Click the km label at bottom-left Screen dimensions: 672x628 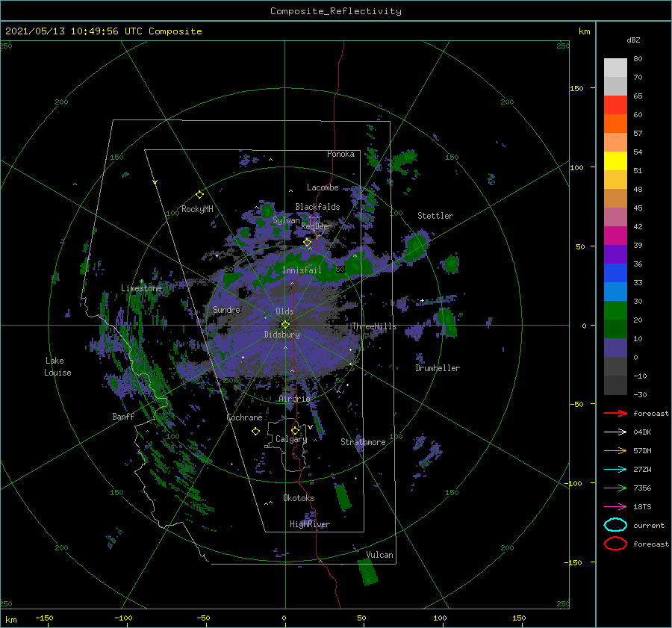[x=11, y=620]
